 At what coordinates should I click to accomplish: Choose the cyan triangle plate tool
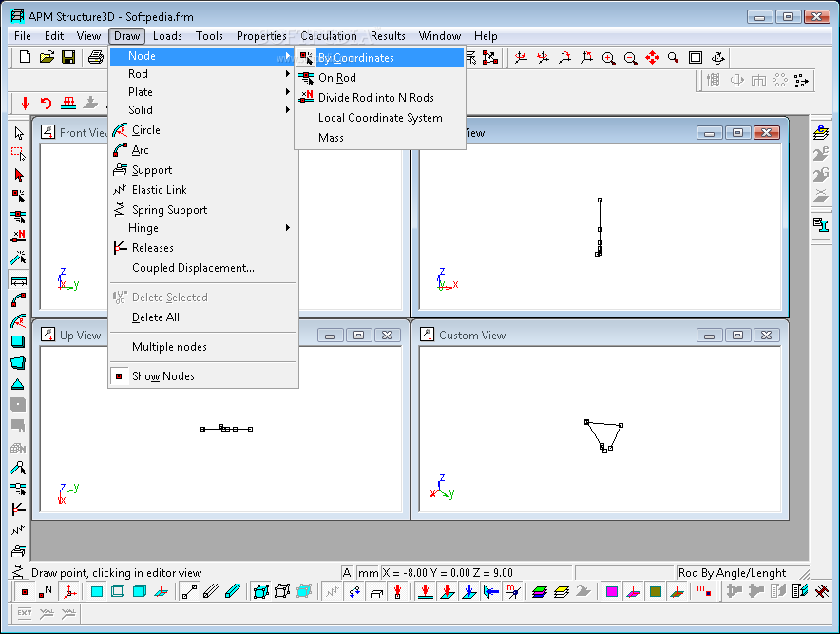coord(18,384)
